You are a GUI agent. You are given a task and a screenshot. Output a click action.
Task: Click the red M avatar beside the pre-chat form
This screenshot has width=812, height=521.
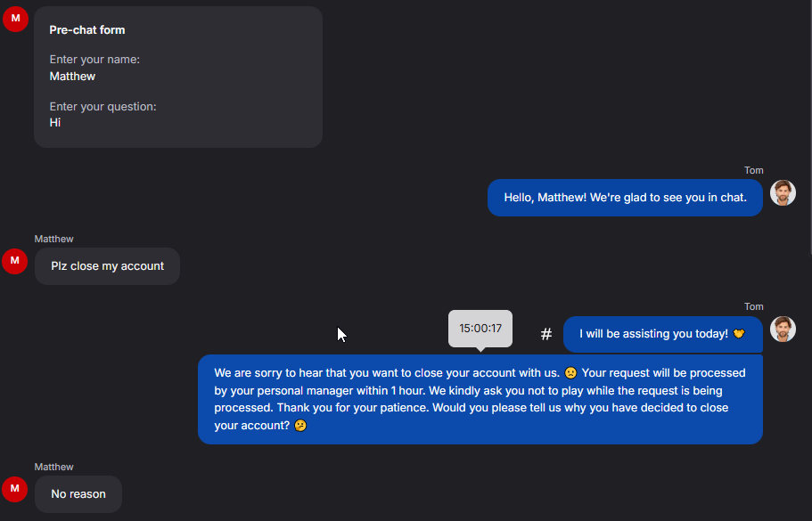pyautogui.click(x=15, y=19)
